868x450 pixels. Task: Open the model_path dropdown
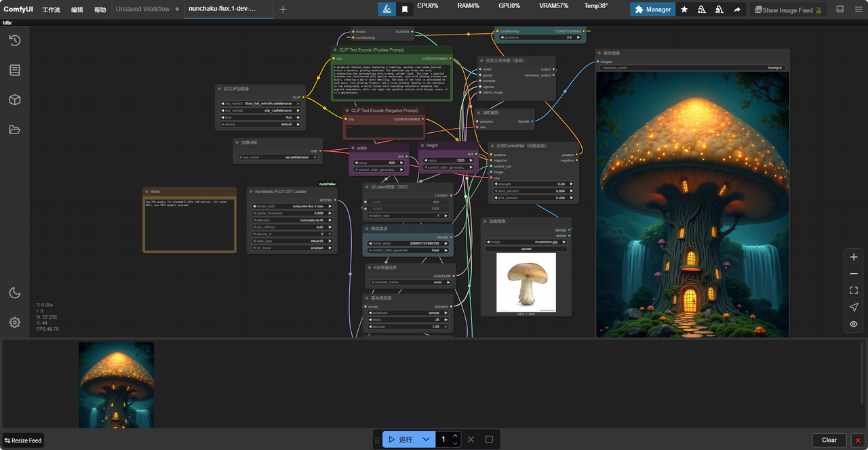pos(293,206)
